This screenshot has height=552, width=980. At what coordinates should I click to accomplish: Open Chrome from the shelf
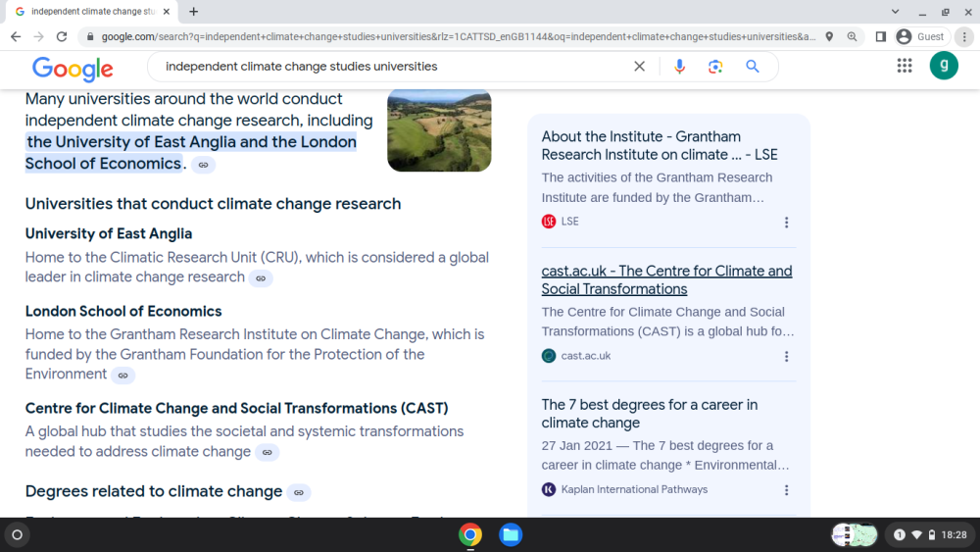(x=470, y=535)
